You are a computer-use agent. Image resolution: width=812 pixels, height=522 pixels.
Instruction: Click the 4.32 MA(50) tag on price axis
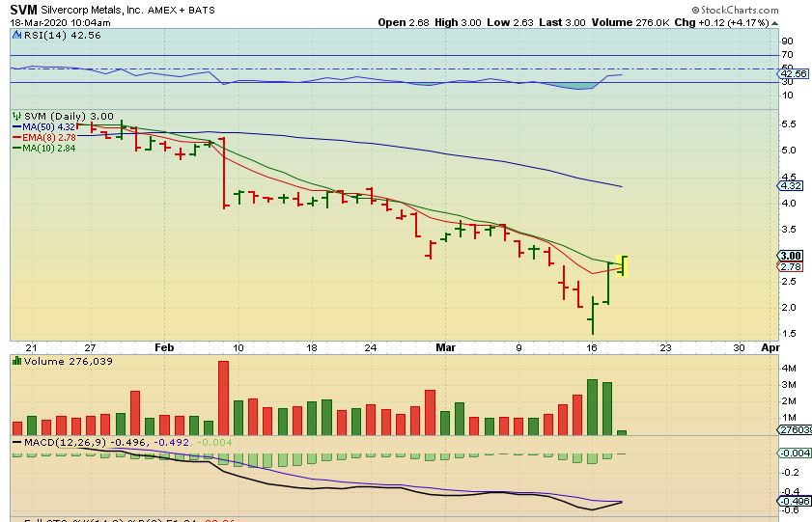pyautogui.click(x=792, y=185)
